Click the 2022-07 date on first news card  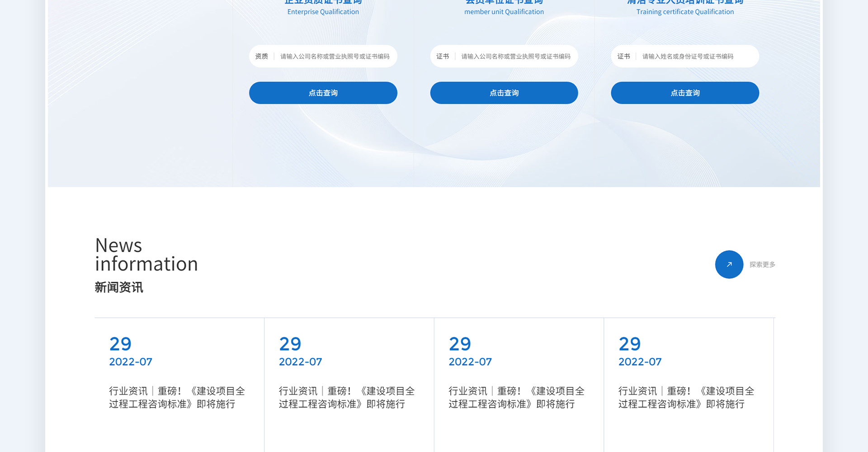(x=131, y=362)
